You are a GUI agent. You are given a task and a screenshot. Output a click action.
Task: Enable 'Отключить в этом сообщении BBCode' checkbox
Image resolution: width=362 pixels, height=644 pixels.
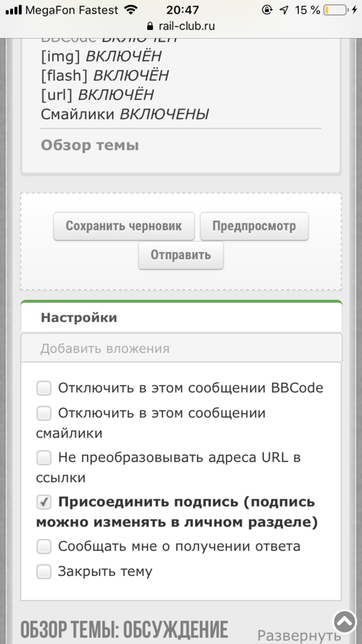[44, 389]
